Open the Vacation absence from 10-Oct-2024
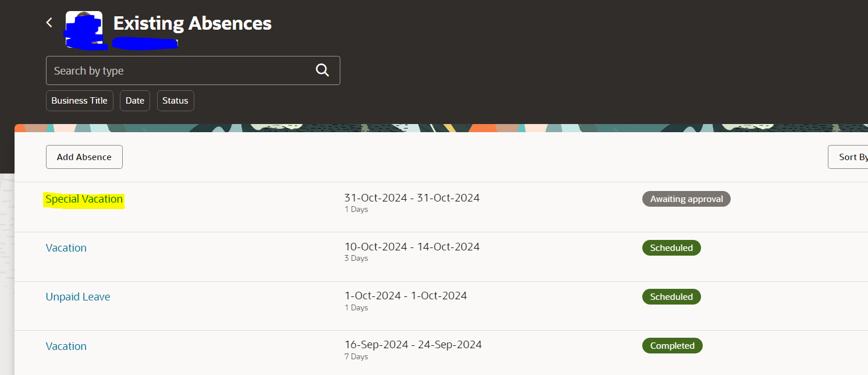The image size is (868, 375). pos(66,247)
